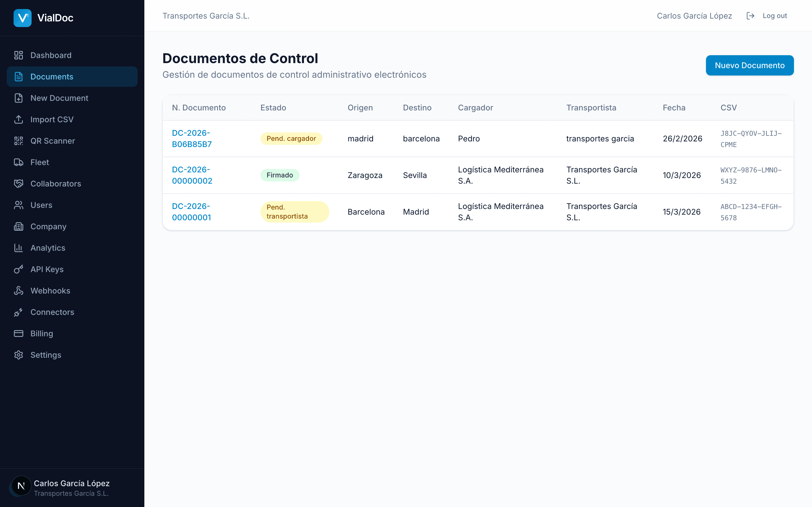The height and width of the screenshot is (507, 812).
Task: Select the Fleet icon in the sidebar
Action: [x=18, y=162]
